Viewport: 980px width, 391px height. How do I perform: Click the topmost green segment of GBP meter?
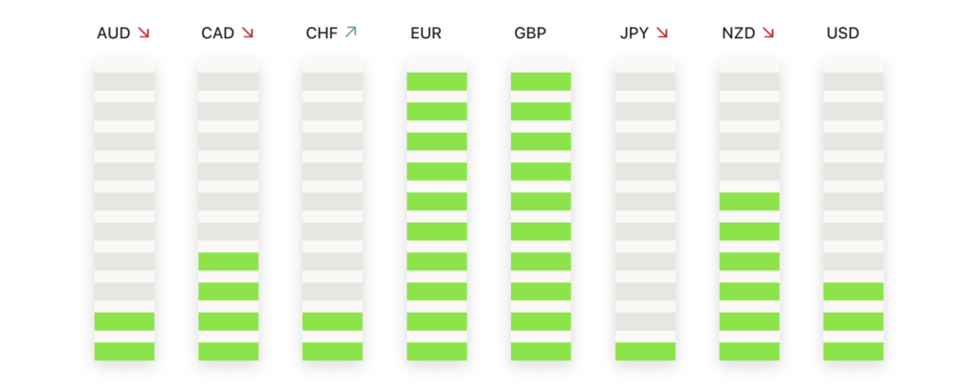click(541, 81)
